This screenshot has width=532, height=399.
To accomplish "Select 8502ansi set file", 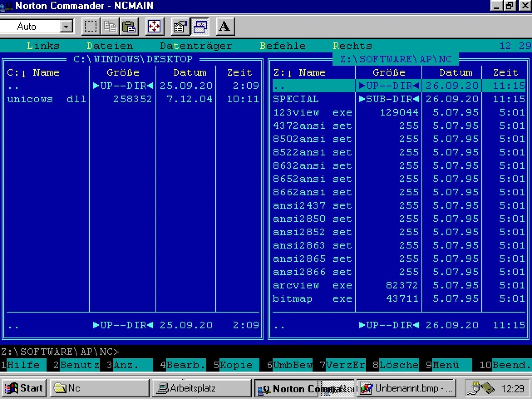I will point(399,139).
